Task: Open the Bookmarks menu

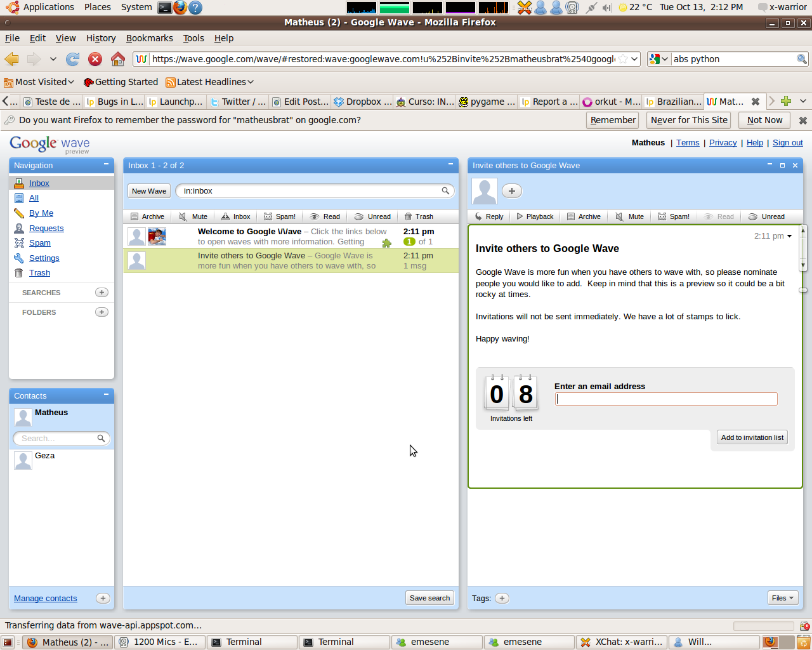Action: pyautogui.click(x=150, y=38)
